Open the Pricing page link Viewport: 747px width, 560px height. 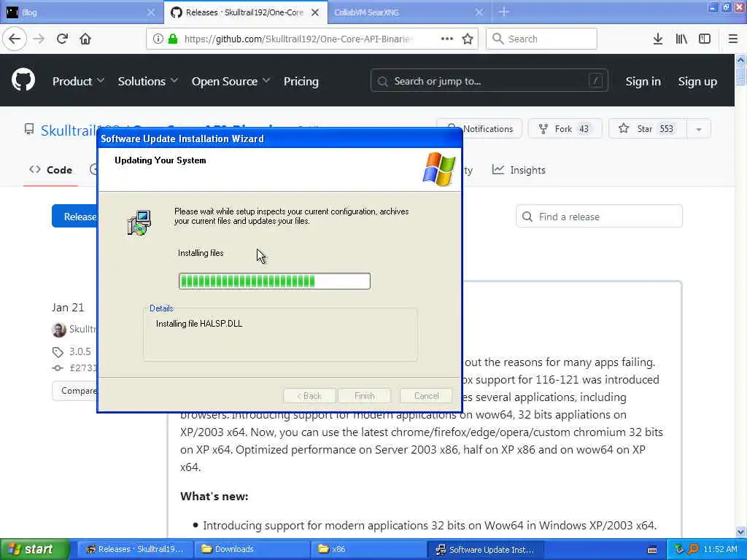click(301, 82)
